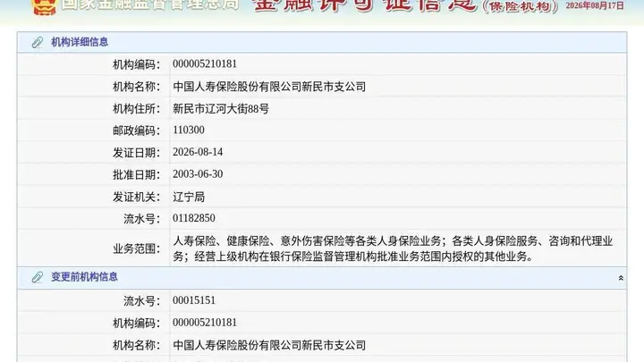Viewport: 644px width, 362px height.
Task: Select the 机构详细信息 section heading
Action: [x=80, y=42]
